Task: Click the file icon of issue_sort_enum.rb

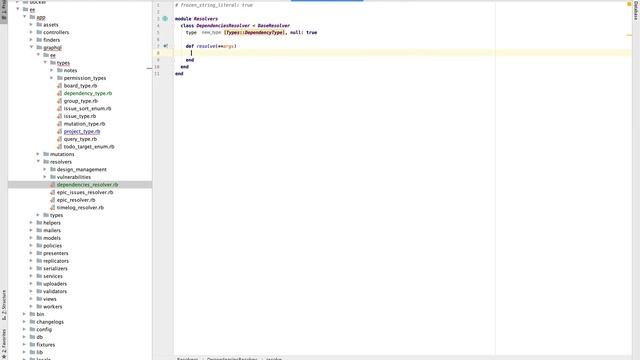Action: tap(59, 109)
